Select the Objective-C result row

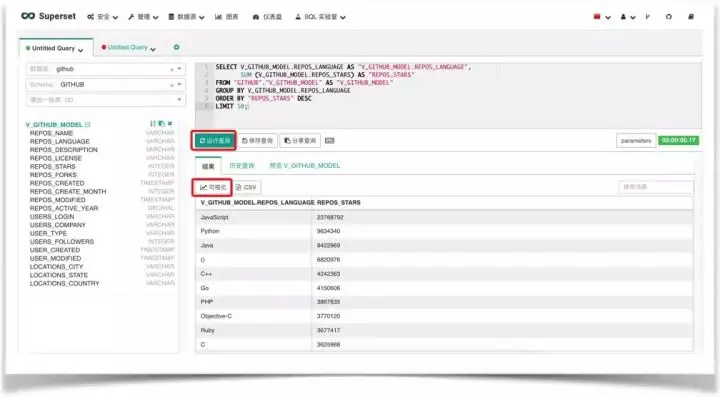[444, 316]
